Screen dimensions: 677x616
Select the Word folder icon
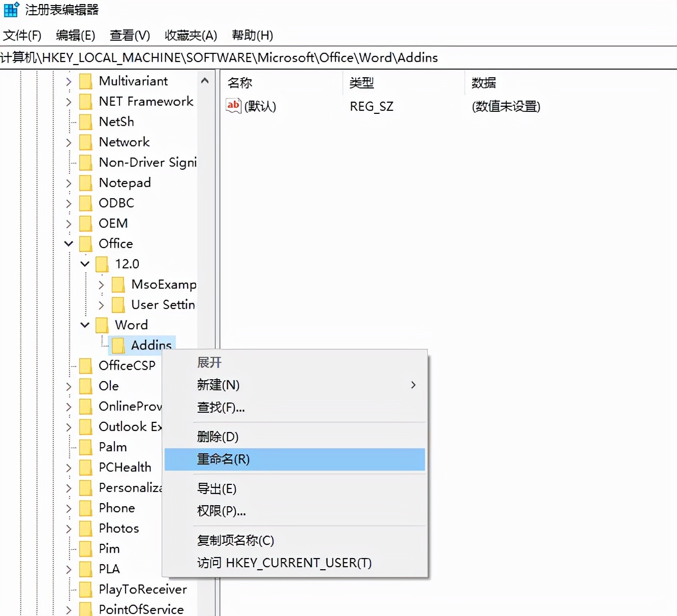[x=102, y=325]
